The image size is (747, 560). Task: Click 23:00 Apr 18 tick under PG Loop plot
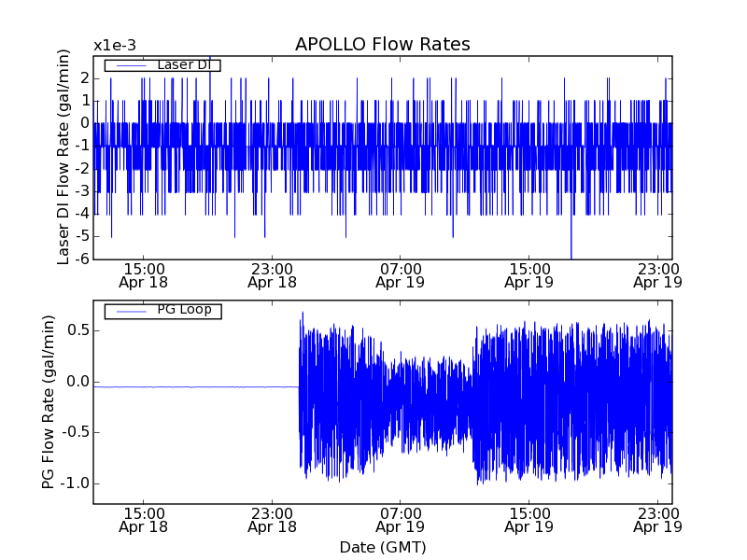272,519
